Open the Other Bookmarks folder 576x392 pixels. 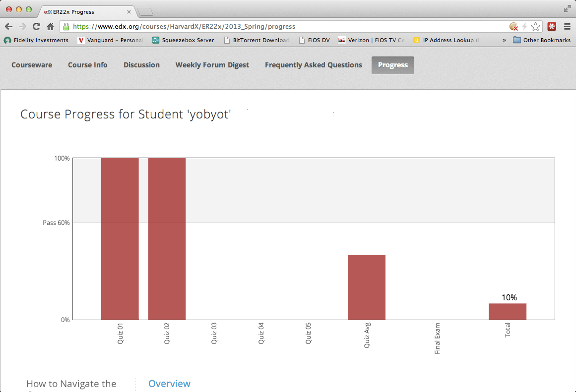[542, 40]
